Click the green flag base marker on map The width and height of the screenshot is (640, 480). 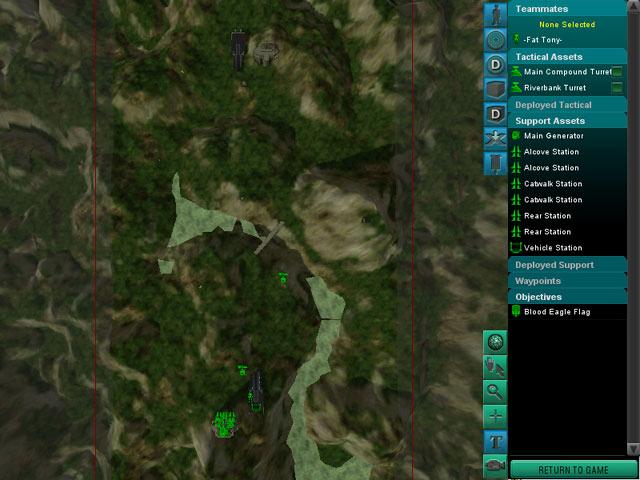click(224, 424)
